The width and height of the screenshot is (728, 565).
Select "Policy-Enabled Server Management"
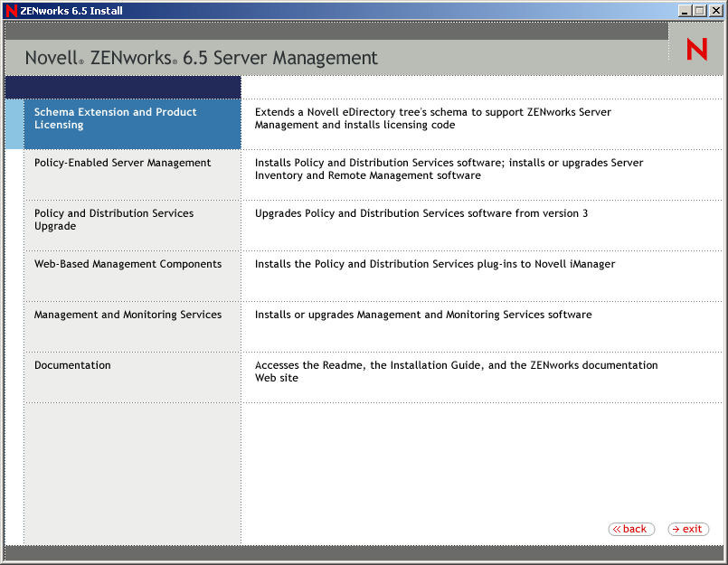[x=122, y=163]
